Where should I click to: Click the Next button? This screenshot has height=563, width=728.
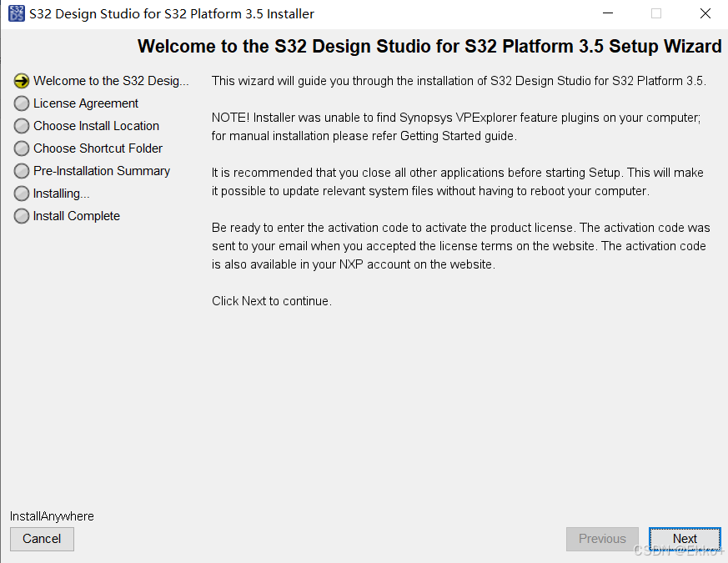[685, 539]
